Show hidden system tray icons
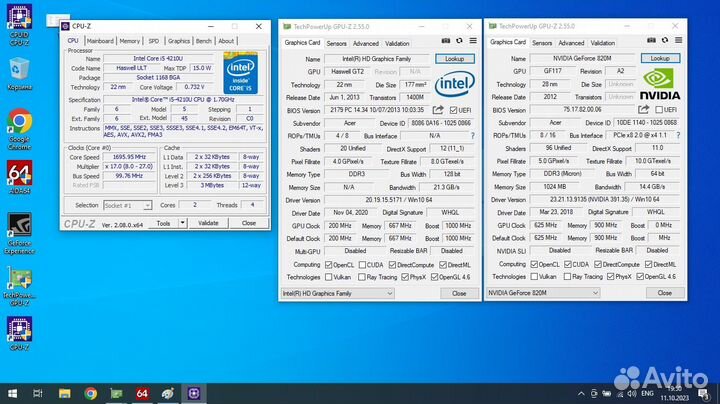This screenshot has width=720, height=404. 581,393
